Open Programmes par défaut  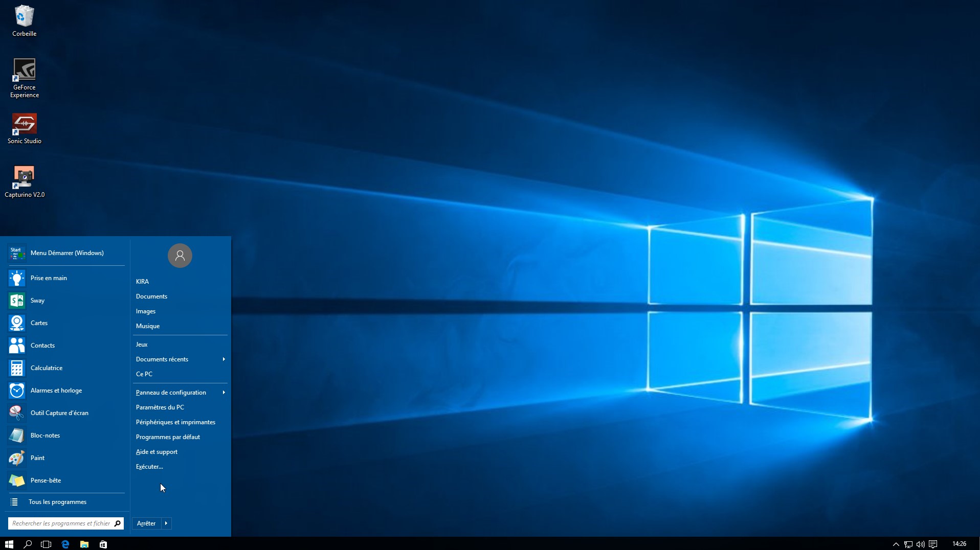(180, 437)
